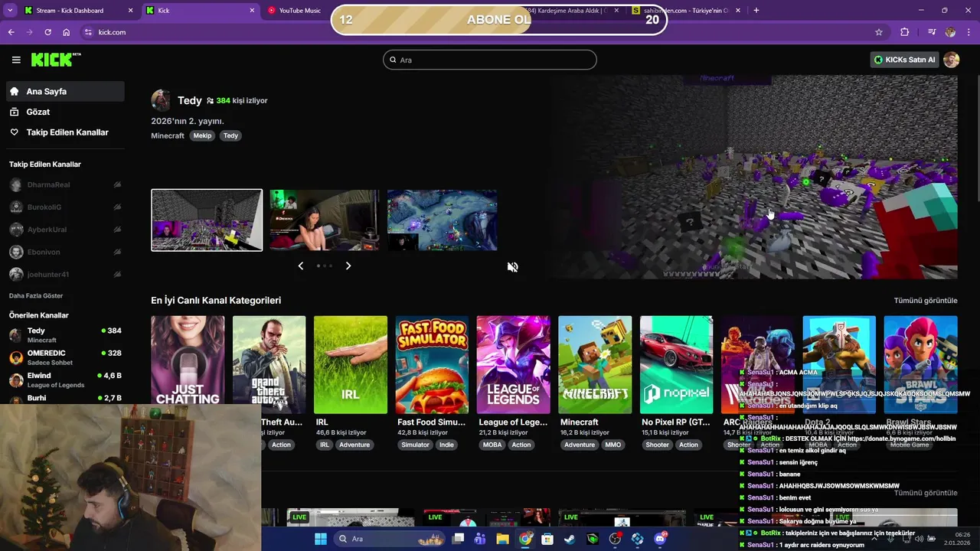Go to next carousel slide arrow

pyautogui.click(x=348, y=266)
